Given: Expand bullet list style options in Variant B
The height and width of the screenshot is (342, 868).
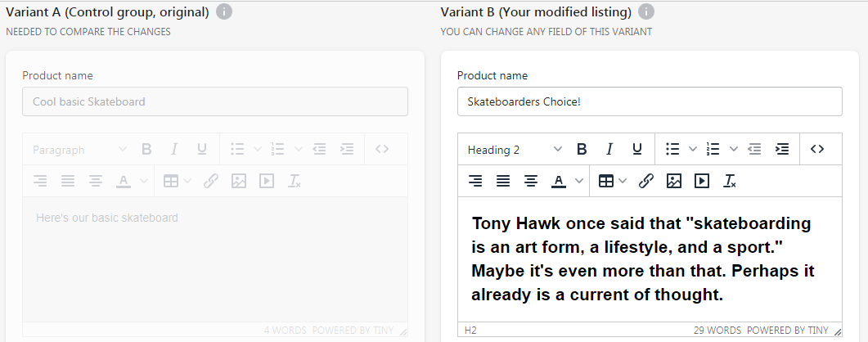Looking at the screenshot, I should pyautogui.click(x=693, y=149).
